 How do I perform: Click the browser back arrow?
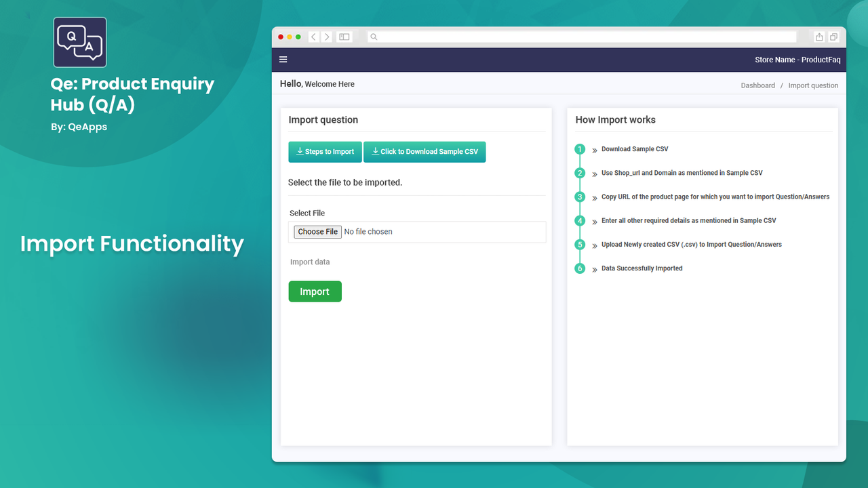pyautogui.click(x=313, y=37)
